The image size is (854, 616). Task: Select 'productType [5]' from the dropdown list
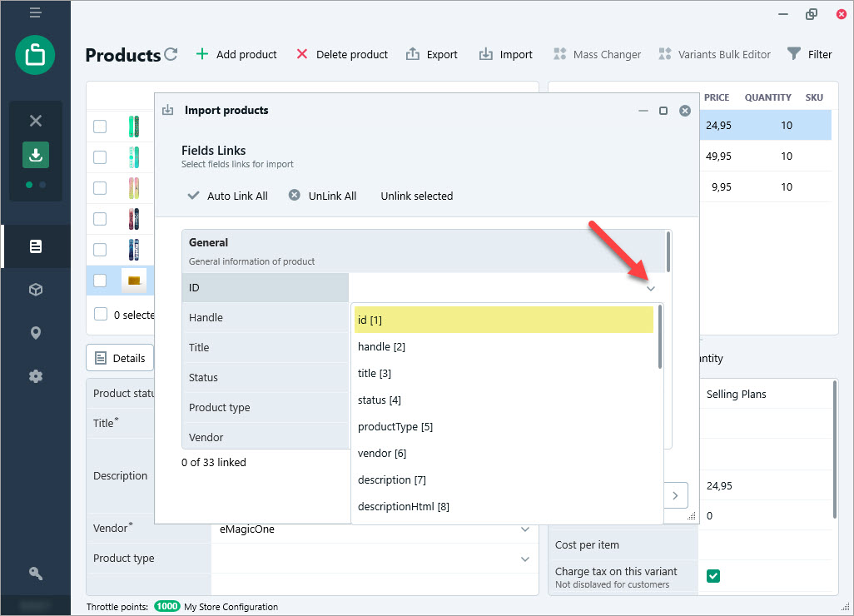[x=504, y=426]
